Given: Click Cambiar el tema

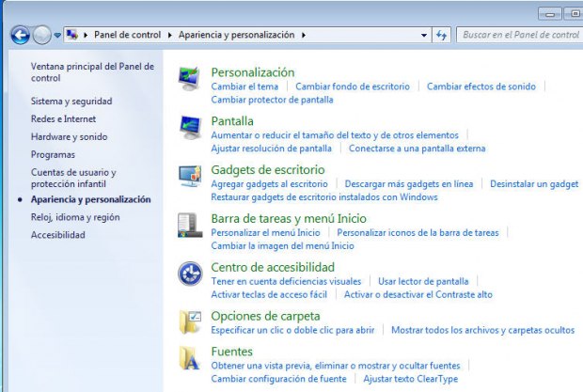Looking at the screenshot, I should (x=244, y=86).
